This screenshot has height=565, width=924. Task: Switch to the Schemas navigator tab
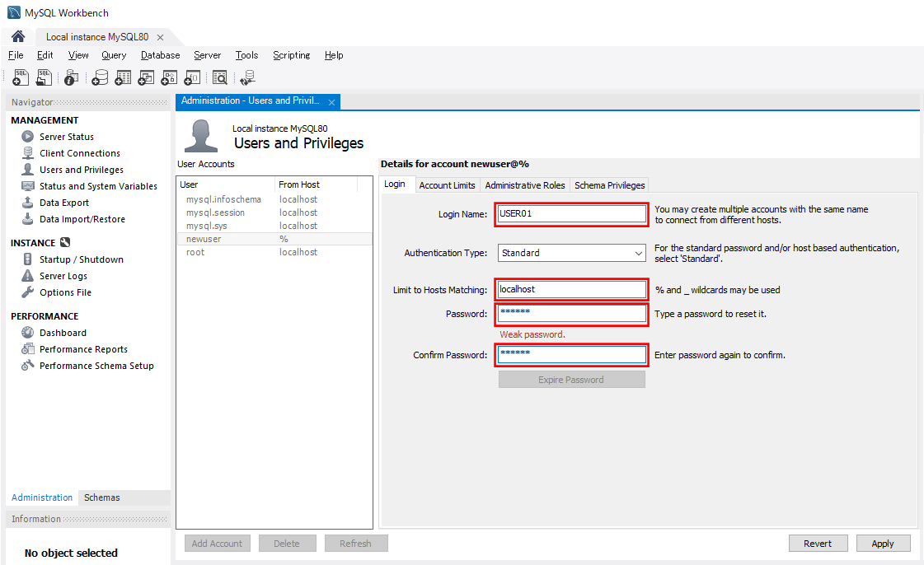tap(101, 497)
